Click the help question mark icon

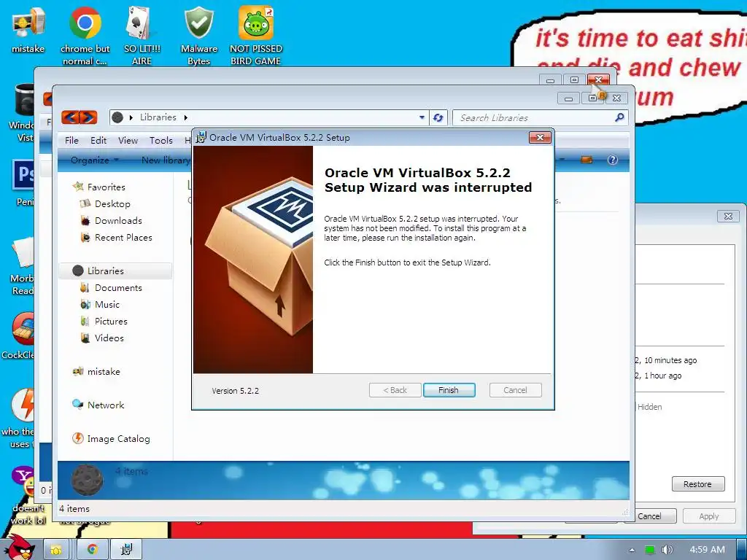coord(613,160)
